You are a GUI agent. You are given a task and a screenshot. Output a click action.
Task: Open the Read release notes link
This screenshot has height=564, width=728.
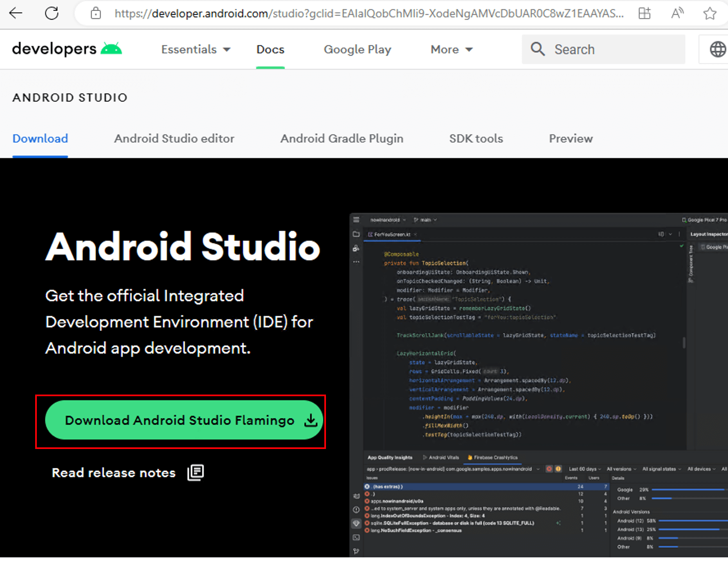[x=114, y=473]
